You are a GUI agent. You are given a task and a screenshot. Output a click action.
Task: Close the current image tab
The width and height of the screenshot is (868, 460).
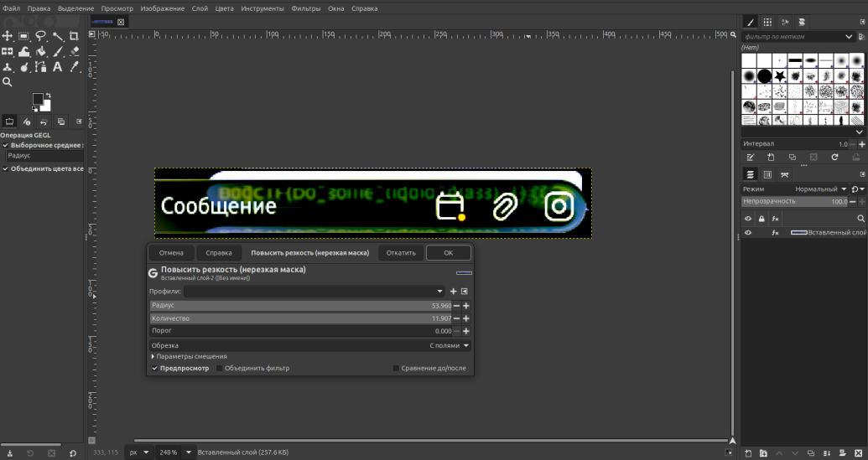(121, 22)
